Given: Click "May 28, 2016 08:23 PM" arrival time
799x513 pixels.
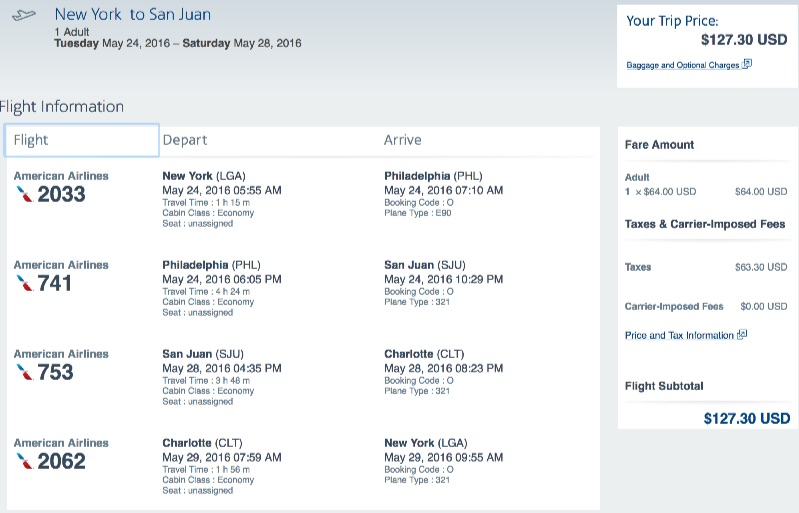Looking at the screenshot, I should pyautogui.click(x=443, y=369).
